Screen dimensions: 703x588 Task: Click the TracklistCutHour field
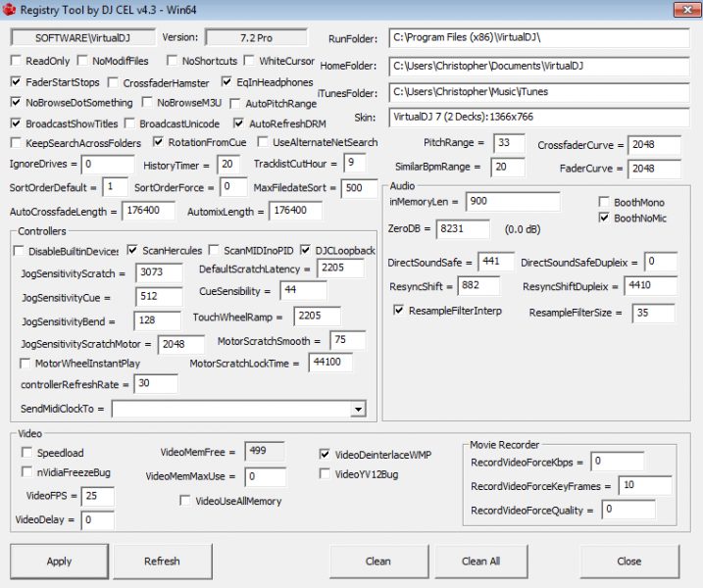(x=355, y=163)
